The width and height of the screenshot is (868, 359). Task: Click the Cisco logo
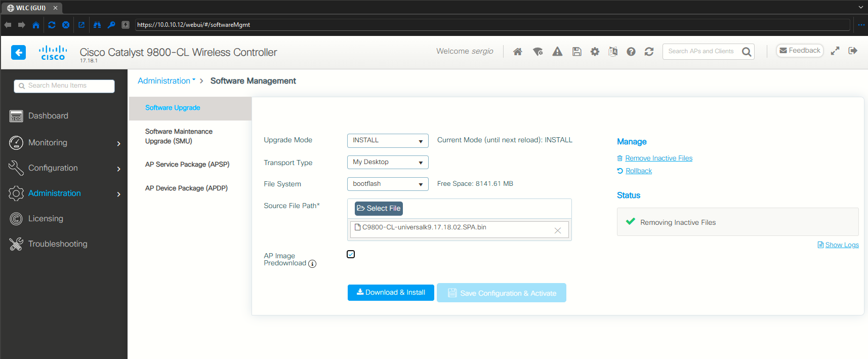pyautogui.click(x=53, y=53)
